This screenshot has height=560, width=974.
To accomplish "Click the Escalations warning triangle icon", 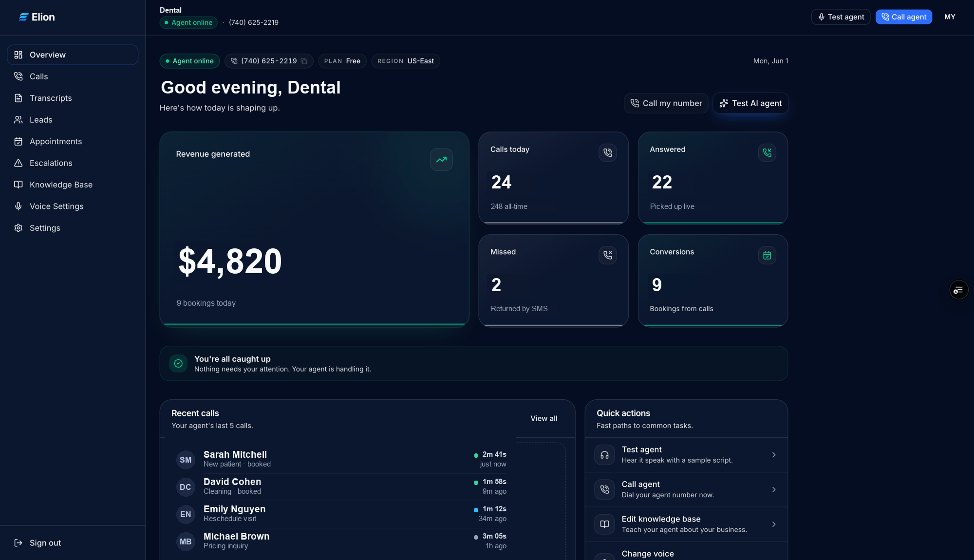I will [19, 163].
